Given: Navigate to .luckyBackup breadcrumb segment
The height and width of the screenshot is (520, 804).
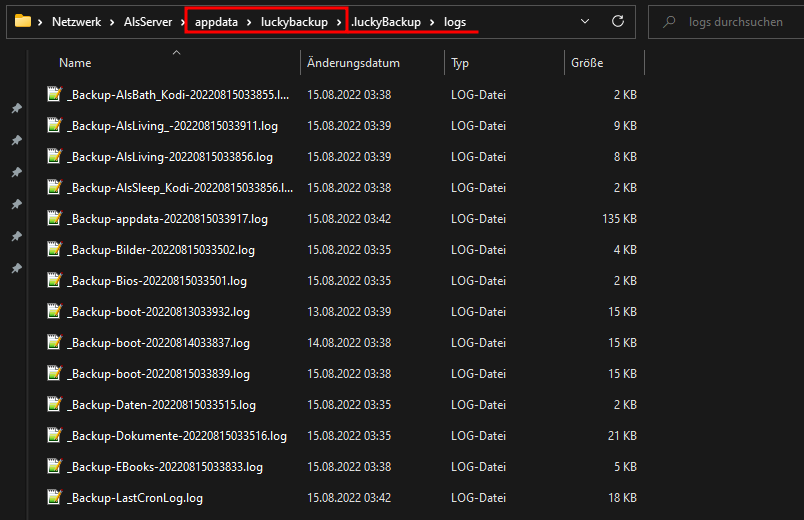Looking at the screenshot, I should 386,22.
